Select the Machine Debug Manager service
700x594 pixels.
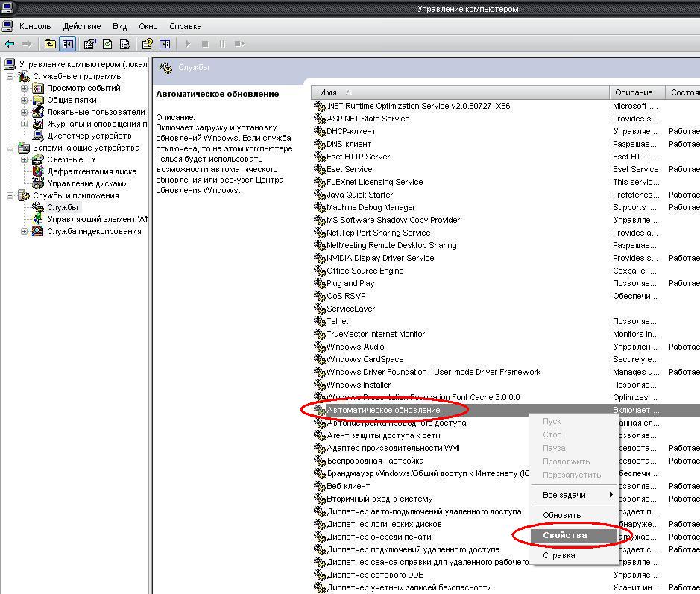point(371,207)
